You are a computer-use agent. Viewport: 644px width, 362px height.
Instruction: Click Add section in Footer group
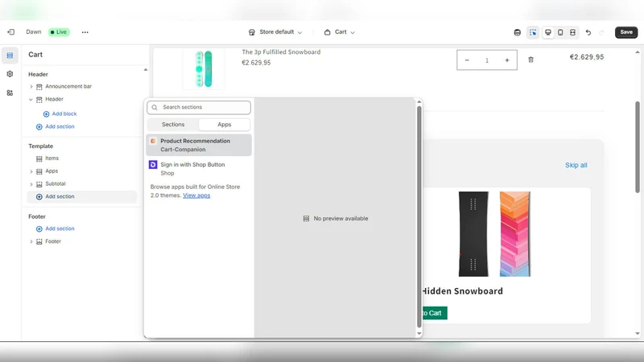pyautogui.click(x=56, y=228)
